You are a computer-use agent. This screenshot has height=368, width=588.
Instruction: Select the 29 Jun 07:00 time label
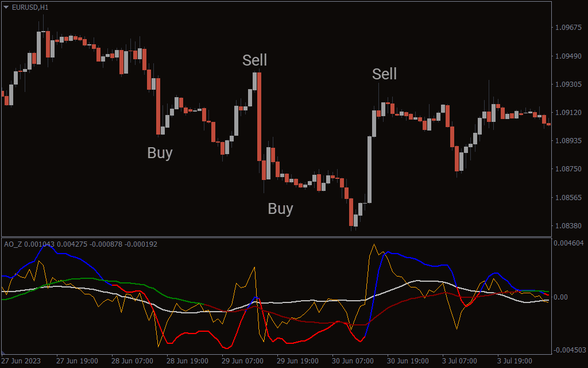pos(242,361)
